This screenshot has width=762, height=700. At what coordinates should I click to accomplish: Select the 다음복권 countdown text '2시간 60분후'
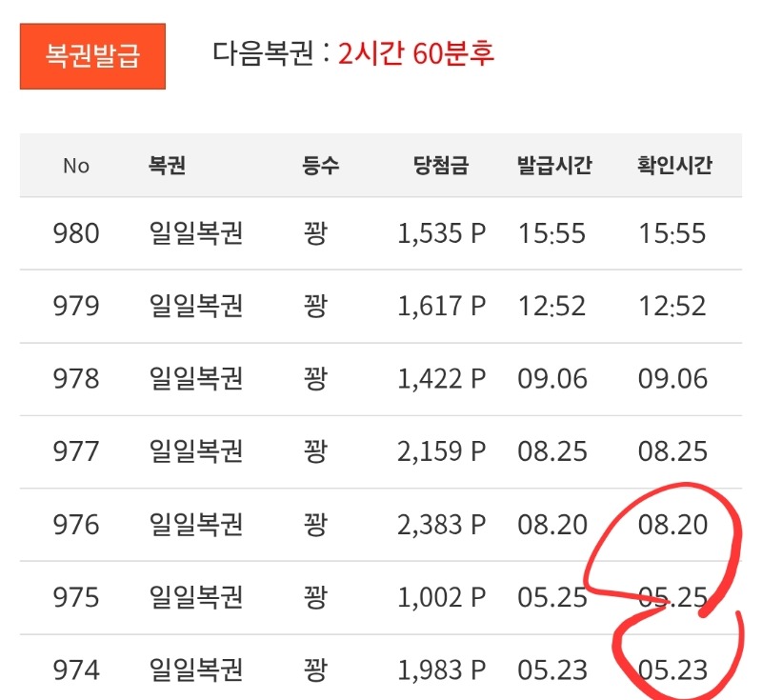[416, 53]
